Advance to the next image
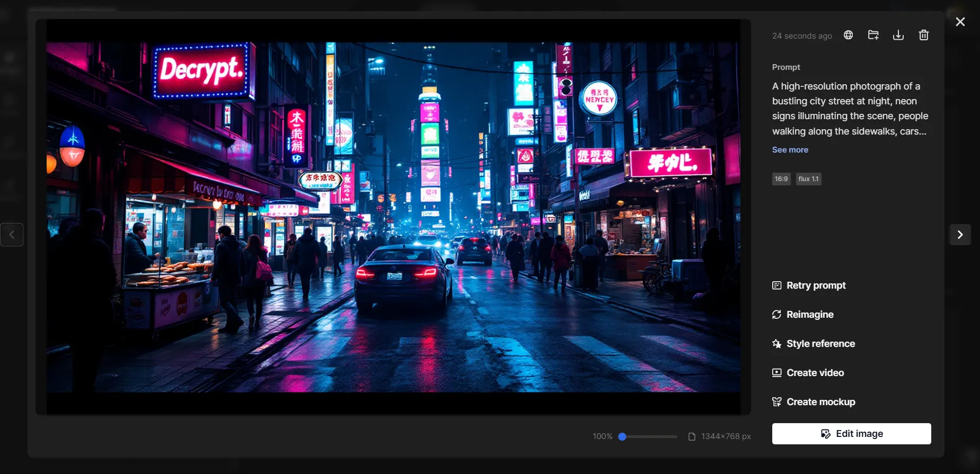The image size is (980, 474). click(960, 235)
